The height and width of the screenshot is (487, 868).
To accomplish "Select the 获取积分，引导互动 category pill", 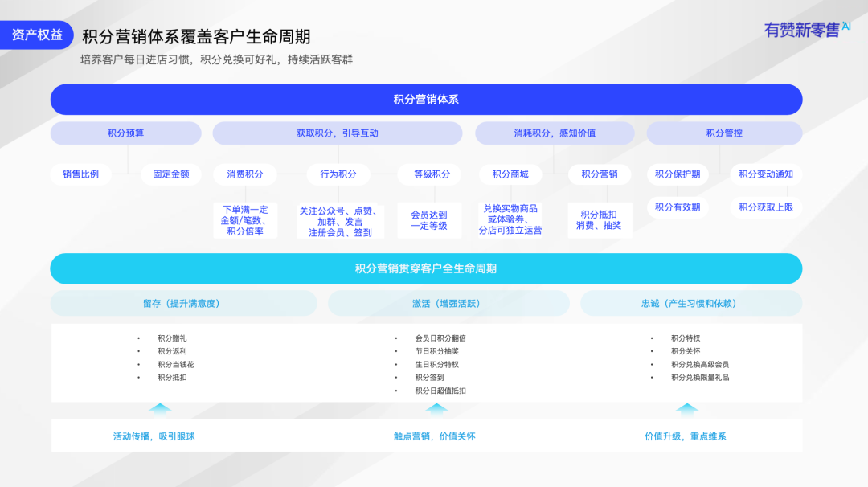I will [x=337, y=133].
